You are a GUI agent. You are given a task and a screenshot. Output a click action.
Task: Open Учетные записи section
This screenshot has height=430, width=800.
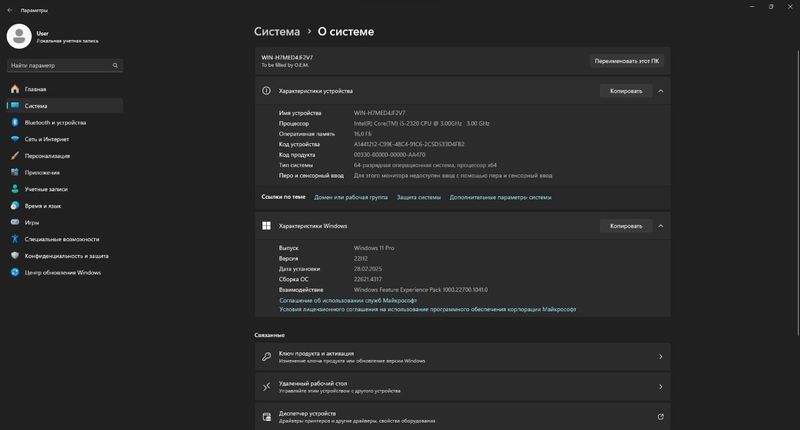pyautogui.click(x=65, y=189)
